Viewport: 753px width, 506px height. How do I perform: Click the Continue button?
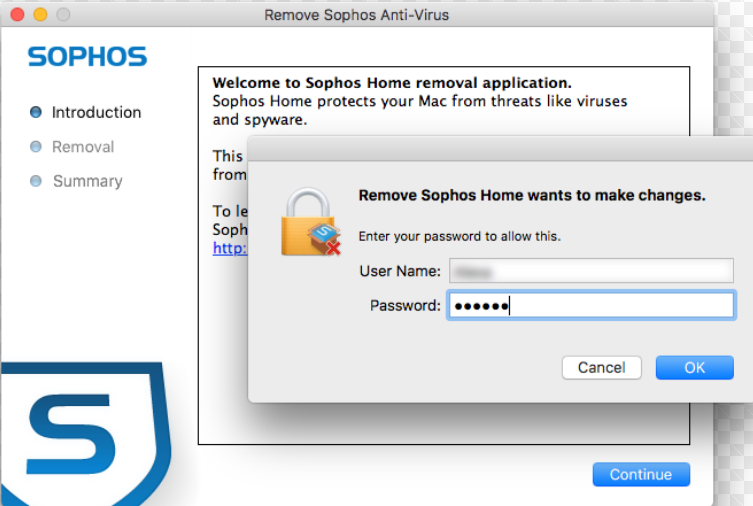[640, 474]
